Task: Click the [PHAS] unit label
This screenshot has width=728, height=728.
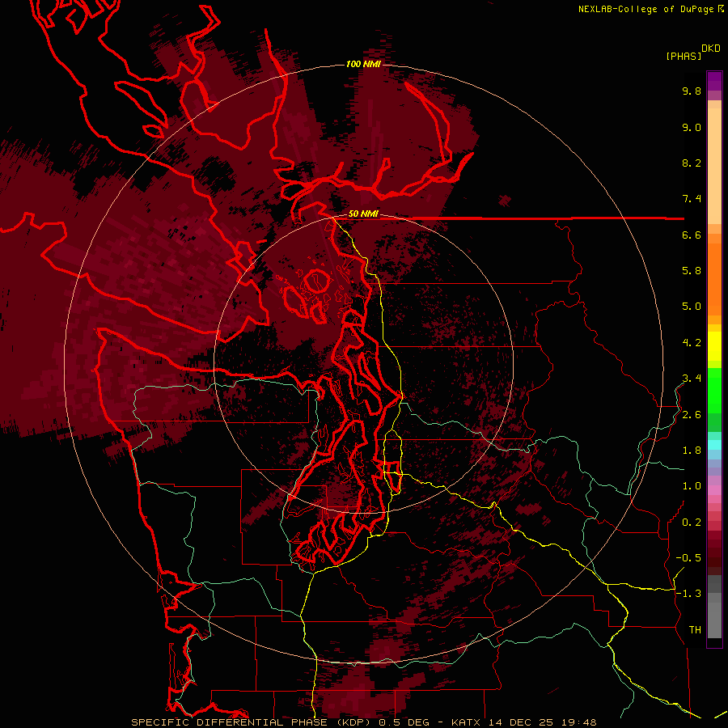Action: [x=684, y=56]
